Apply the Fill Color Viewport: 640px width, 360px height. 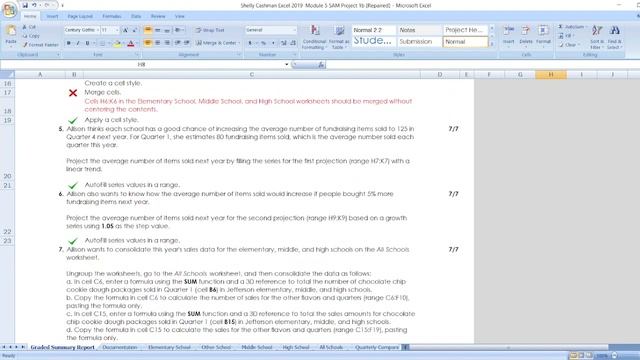[117, 43]
